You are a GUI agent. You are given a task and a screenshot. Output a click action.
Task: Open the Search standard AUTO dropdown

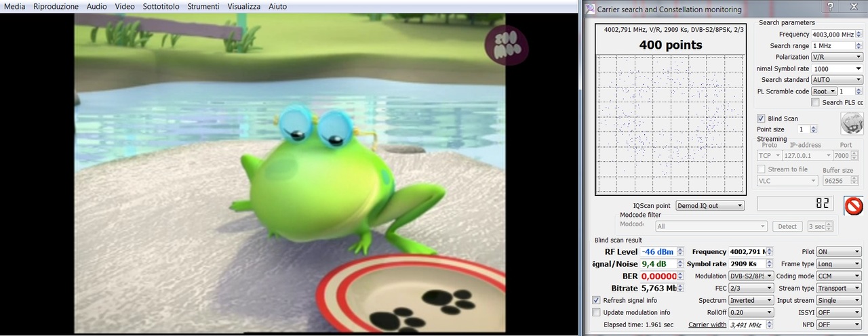pos(837,80)
